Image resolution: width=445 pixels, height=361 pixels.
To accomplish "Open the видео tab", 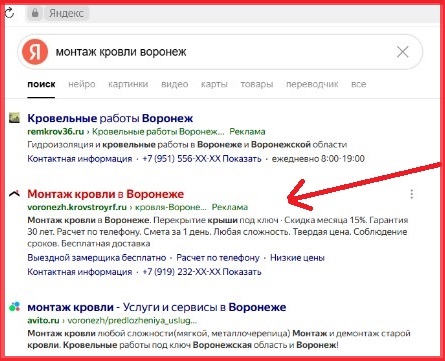I will click(x=174, y=84).
